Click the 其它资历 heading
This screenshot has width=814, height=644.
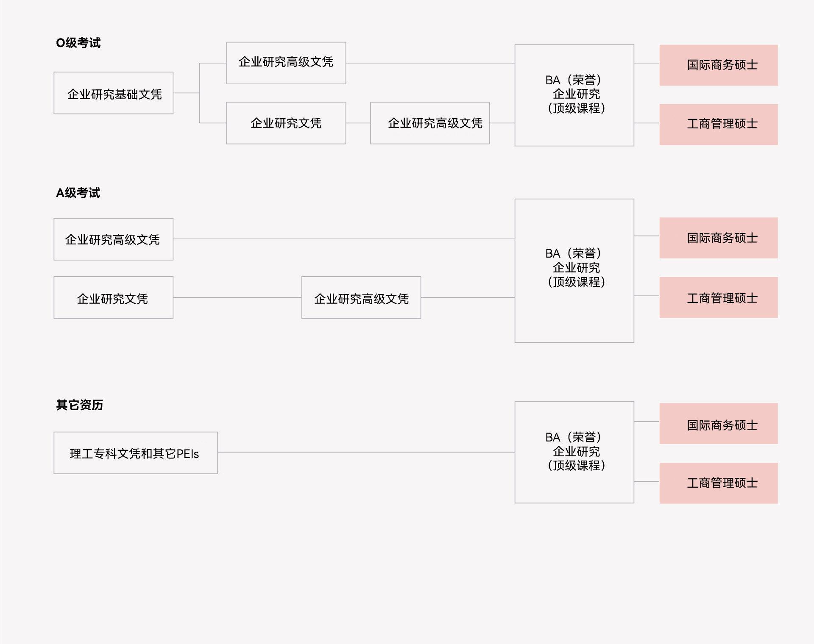pyautogui.click(x=80, y=405)
